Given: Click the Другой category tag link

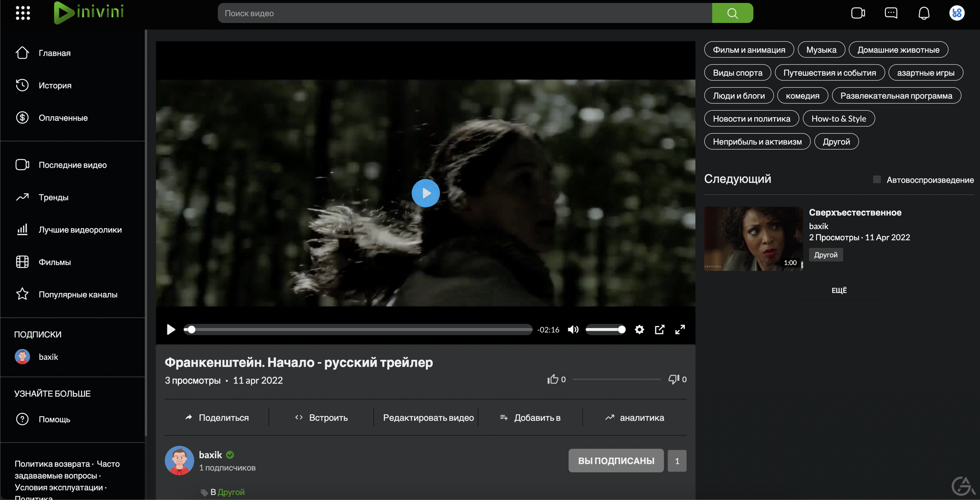Looking at the screenshot, I should tap(231, 492).
